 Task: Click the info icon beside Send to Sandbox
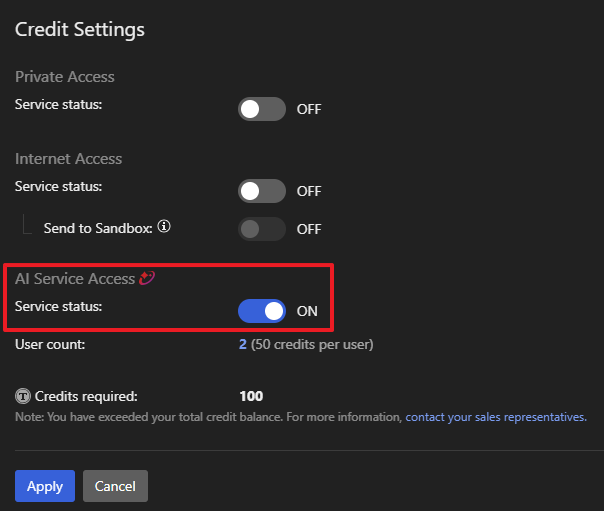164,227
